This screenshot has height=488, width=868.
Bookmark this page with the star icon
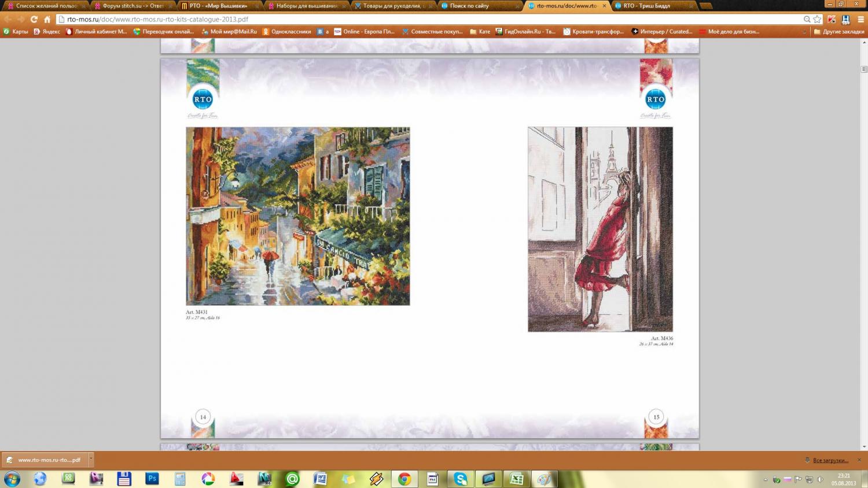(x=817, y=19)
